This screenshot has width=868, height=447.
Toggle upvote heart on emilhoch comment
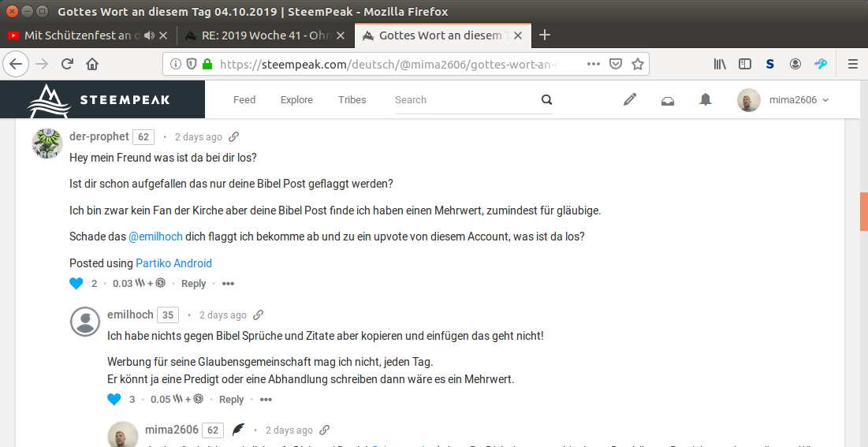coord(114,400)
